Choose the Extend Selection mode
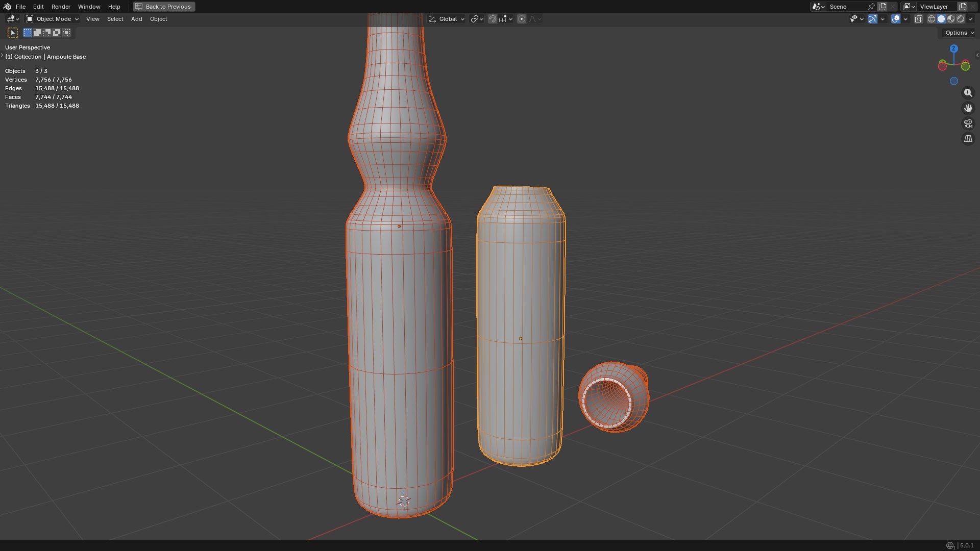The height and width of the screenshot is (551, 980). tap(37, 33)
